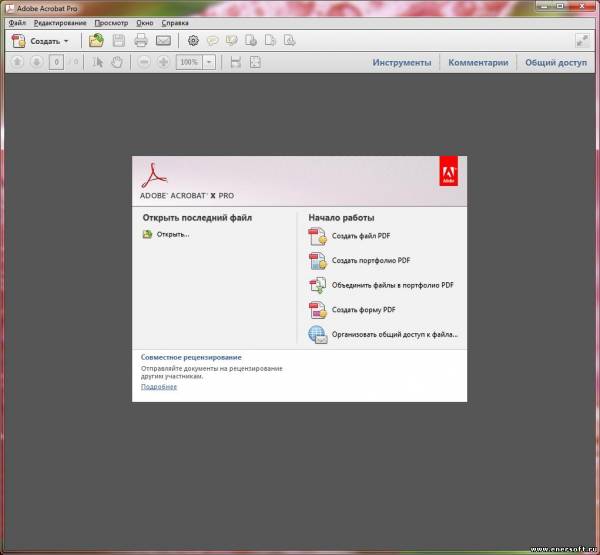Viewport: 600px width, 555px height.
Task: Click the zoom out minus button
Action: point(144,62)
